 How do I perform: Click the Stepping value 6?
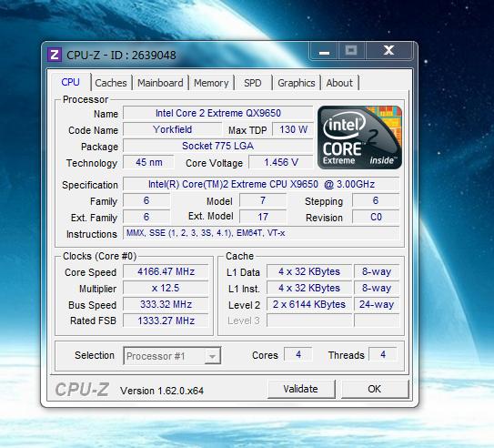pos(376,200)
